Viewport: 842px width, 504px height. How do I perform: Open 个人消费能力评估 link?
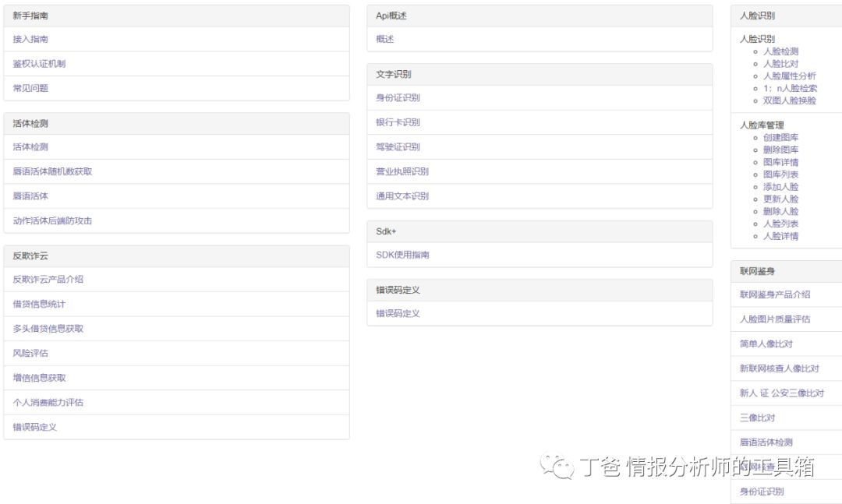point(48,403)
